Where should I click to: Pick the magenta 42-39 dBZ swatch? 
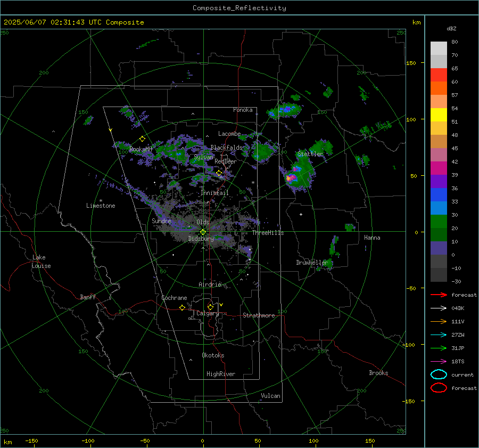pyautogui.click(x=439, y=168)
